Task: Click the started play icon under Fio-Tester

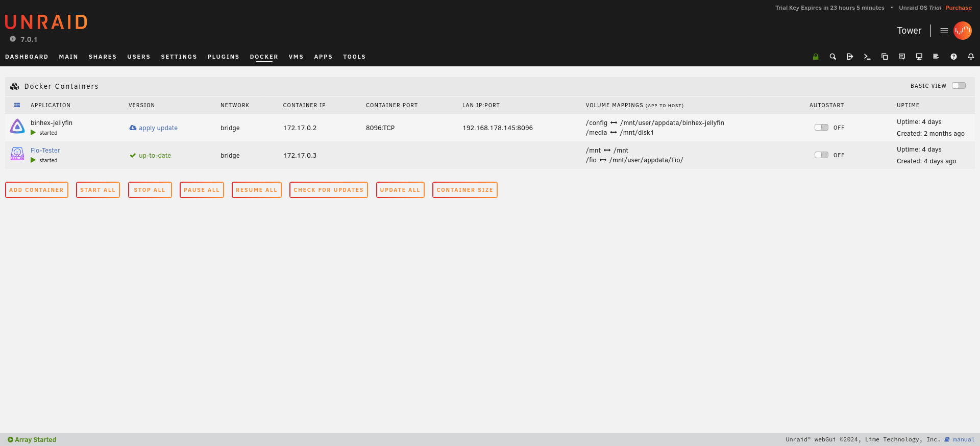Action: pyautogui.click(x=33, y=160)
